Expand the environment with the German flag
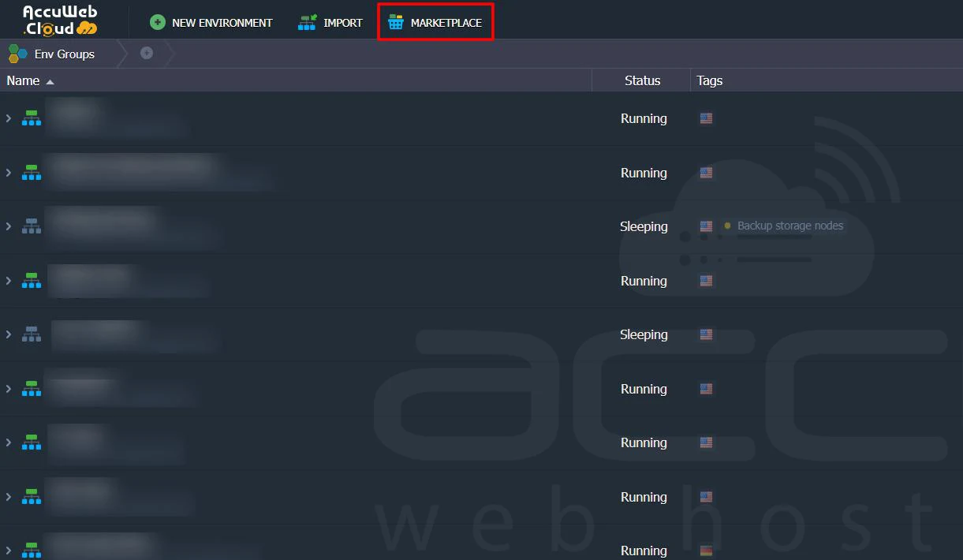963x560 pixels. click(x=9, y=550)
